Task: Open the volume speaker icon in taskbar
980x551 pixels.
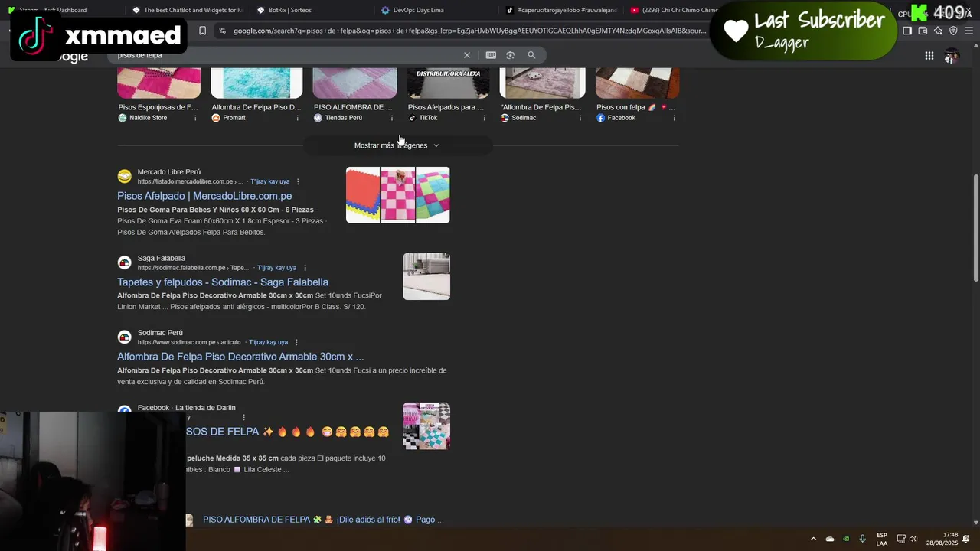Action: tap(913, 539)
